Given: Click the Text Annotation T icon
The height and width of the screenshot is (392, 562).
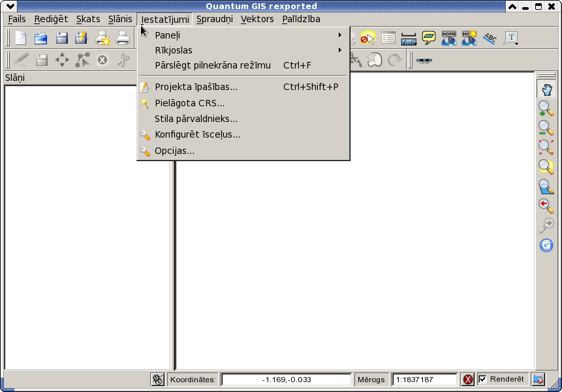Looking at the screenshot, I should 510,38.
